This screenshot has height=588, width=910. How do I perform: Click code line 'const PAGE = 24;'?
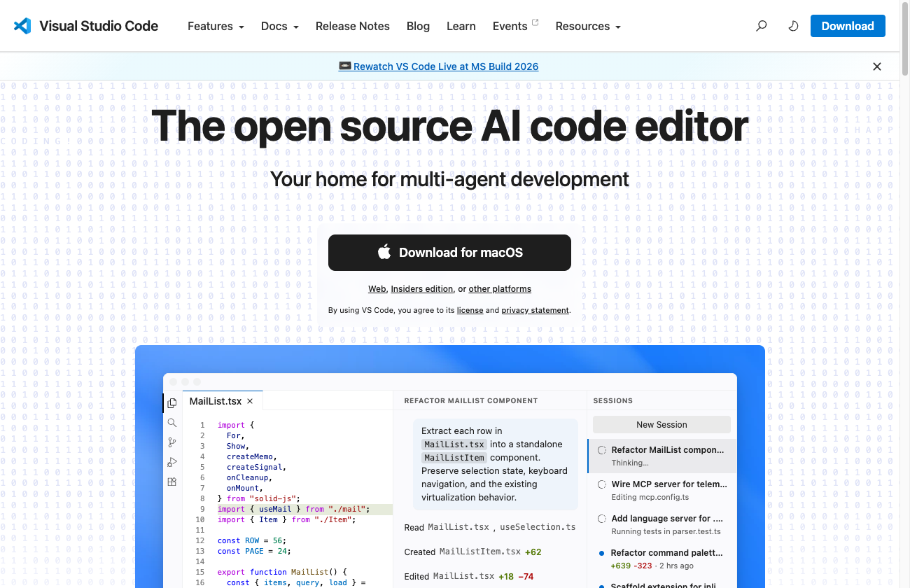(x=255, y=551)
